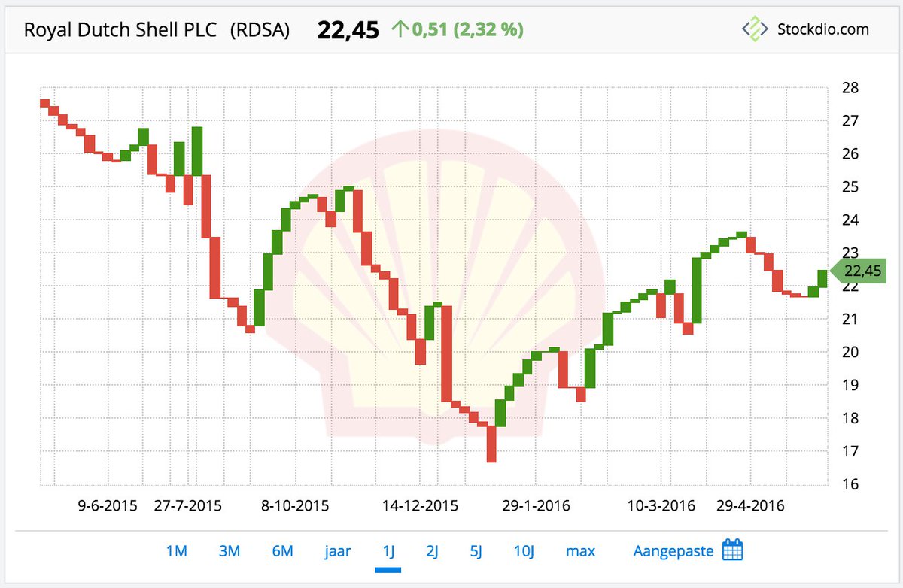Click the 9-6-2015 date label
Screen dimensions: 903x588
108,505
